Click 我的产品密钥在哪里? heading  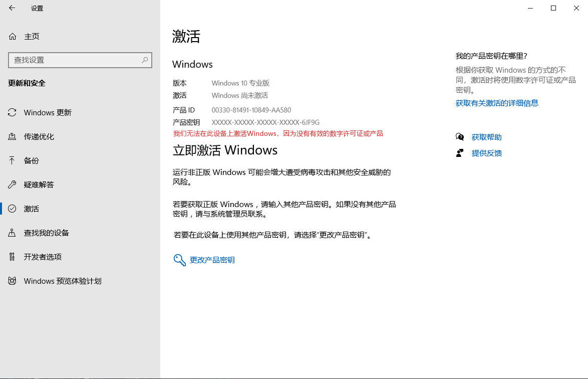(x=491, y=56)
